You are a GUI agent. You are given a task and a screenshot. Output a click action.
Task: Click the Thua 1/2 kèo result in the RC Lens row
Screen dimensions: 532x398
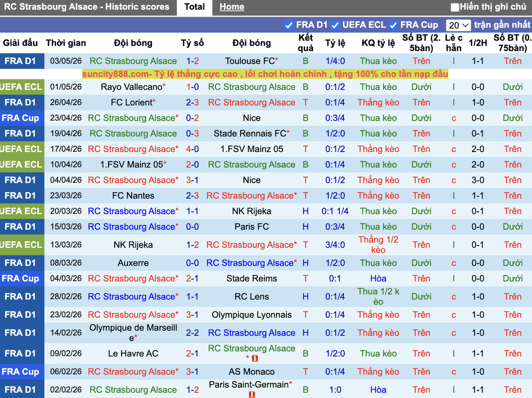[x=378, y=296]
